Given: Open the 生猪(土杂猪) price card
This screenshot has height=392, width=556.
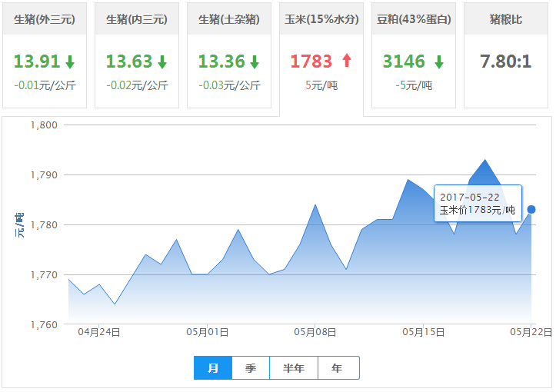Looking at the screenshot, I should (x=229, y=55).
